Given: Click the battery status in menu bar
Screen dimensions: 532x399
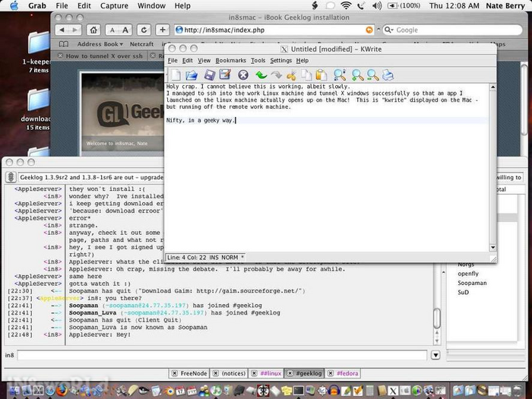Looking at the screenshot, I should coord(404,6).
